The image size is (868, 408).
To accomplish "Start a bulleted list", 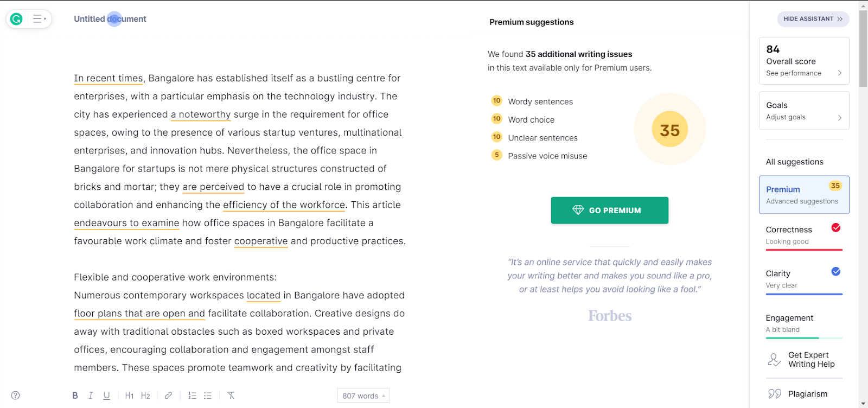I will pyautogui.click(x=208, y=396).
